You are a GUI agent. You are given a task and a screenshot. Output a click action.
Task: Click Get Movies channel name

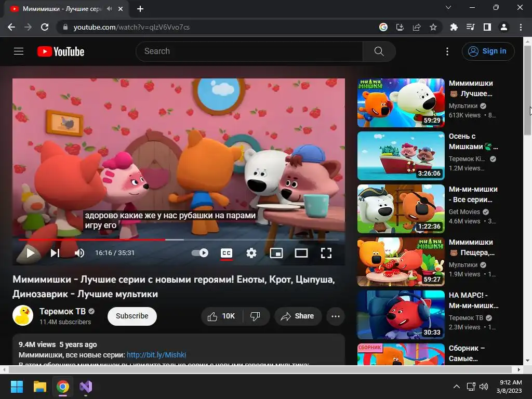(464, 212)
